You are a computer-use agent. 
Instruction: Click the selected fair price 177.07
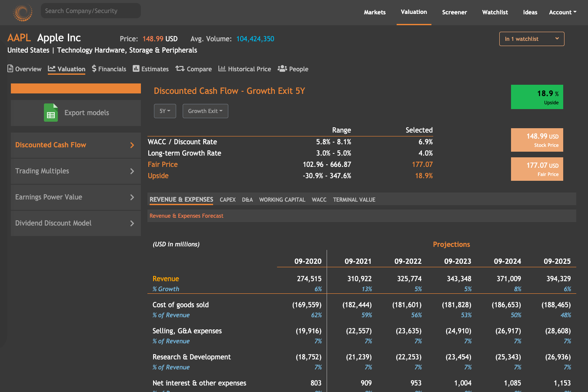tap(422, 164)
